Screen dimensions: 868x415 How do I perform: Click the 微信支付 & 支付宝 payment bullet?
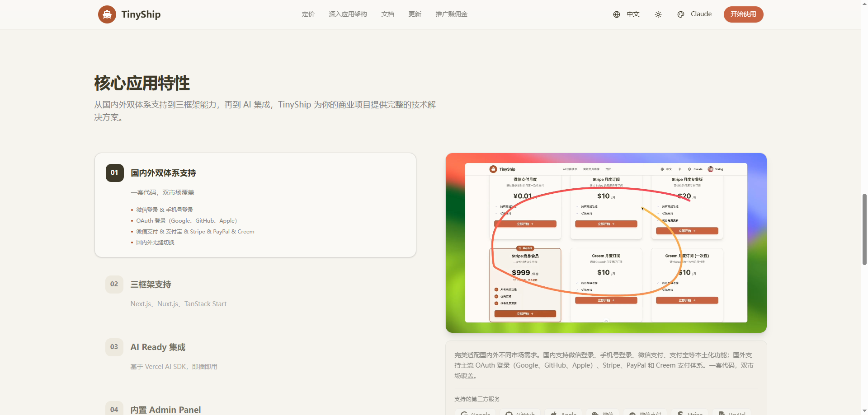[195, 232]
